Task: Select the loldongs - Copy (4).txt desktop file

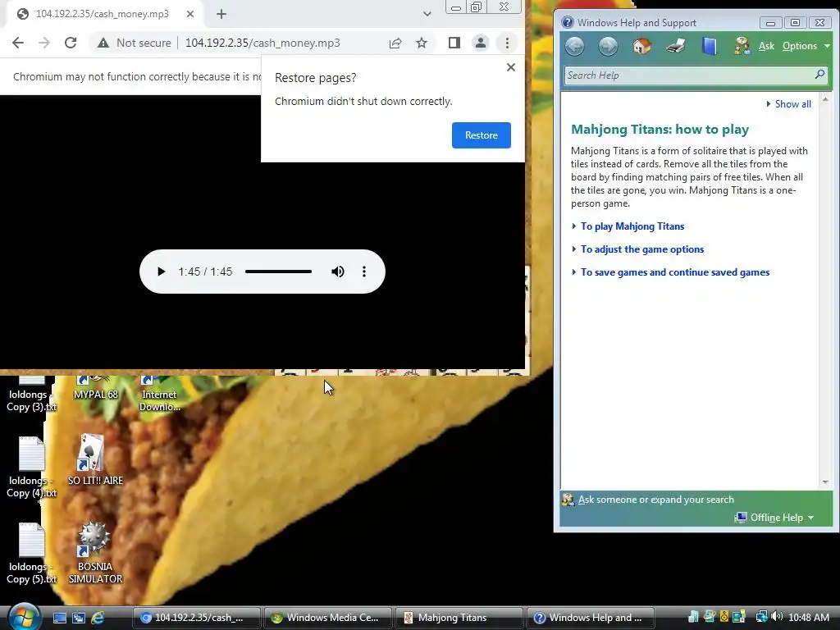Action: pos(31,467)
